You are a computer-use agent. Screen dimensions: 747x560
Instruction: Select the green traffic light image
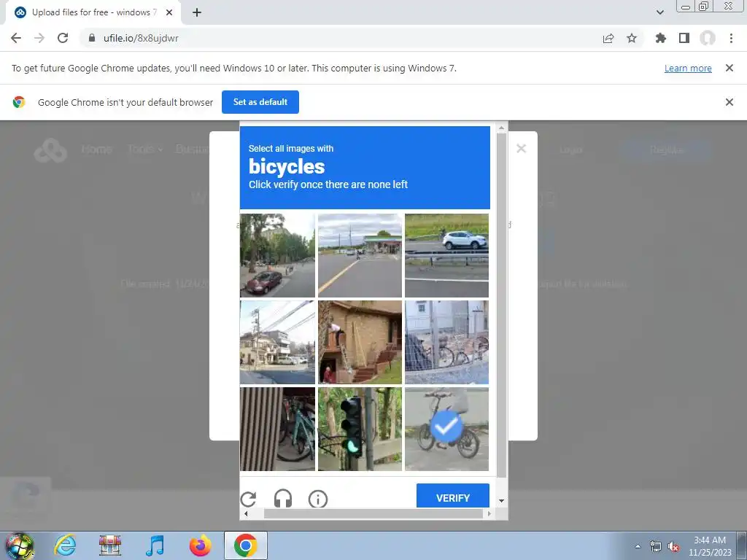click(360, 429)
